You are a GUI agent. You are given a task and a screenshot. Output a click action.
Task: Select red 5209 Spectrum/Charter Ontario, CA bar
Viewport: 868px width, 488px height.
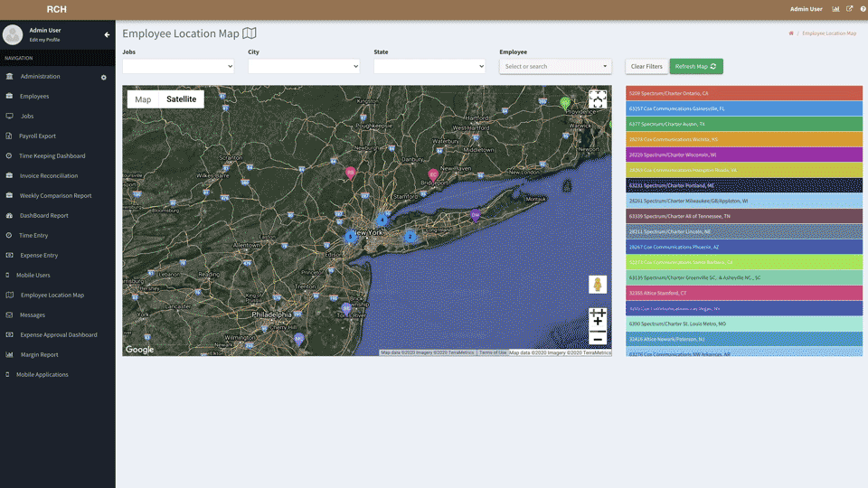click(744, 93)
